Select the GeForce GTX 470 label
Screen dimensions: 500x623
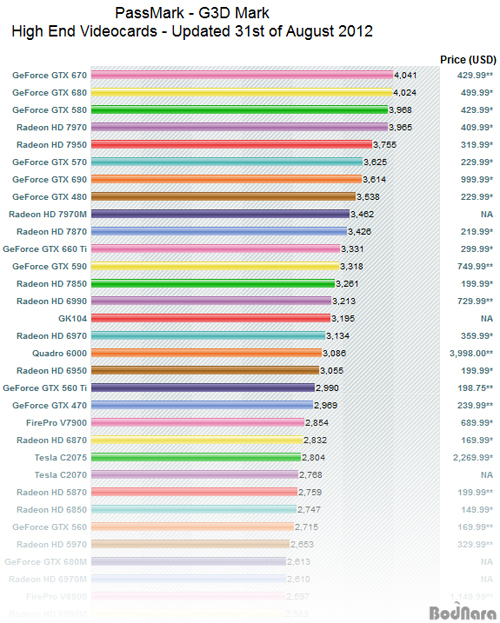[49, 406]
